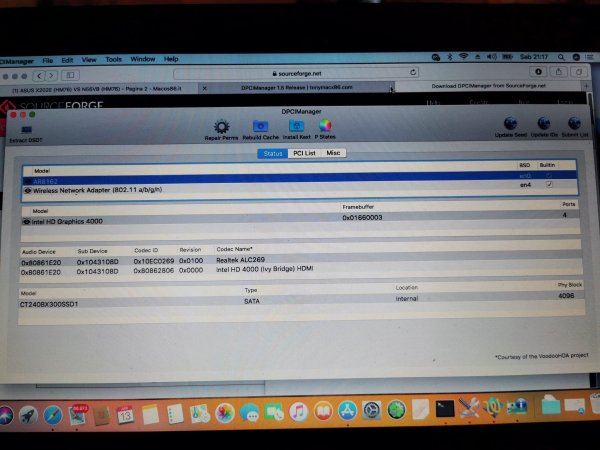Viewport: 600px width, 450px height.
Task: Click the Wi-Fi status icon
Action: click(464, 57)
